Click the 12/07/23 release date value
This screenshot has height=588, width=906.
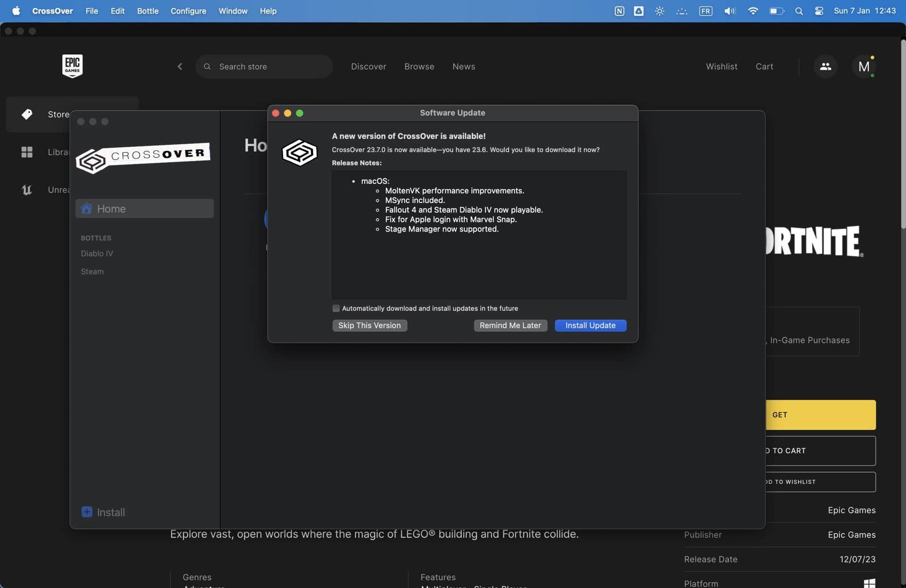coord(857,559)
